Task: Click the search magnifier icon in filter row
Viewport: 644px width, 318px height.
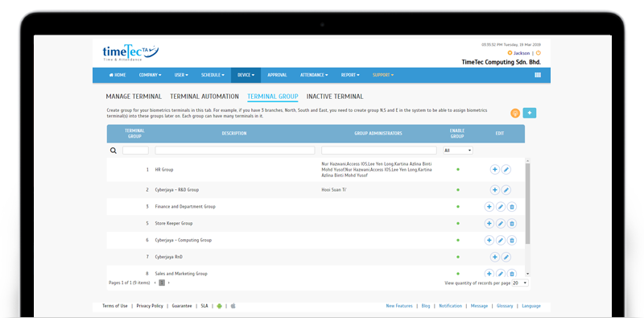Action: [114, 151]
